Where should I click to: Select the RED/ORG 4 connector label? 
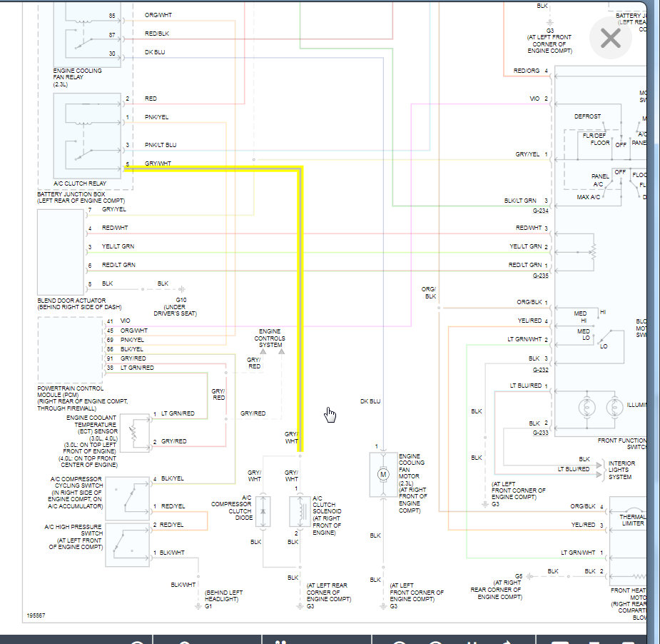(530, 71)
